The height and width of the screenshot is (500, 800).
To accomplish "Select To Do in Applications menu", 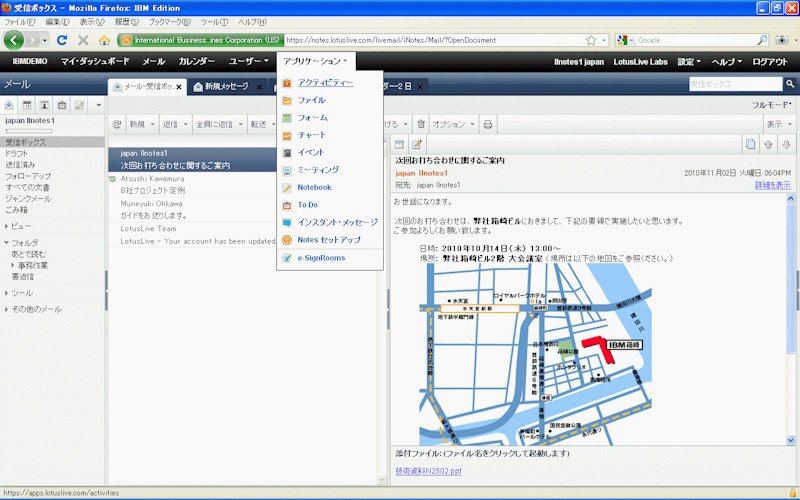I will coord(308,205).
